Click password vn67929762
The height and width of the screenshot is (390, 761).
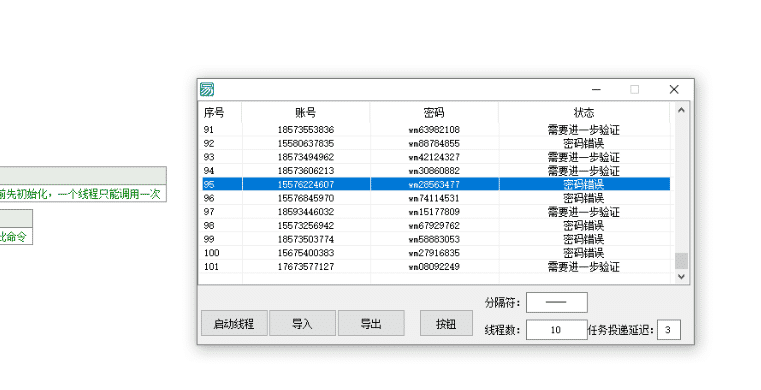point(434,226)
